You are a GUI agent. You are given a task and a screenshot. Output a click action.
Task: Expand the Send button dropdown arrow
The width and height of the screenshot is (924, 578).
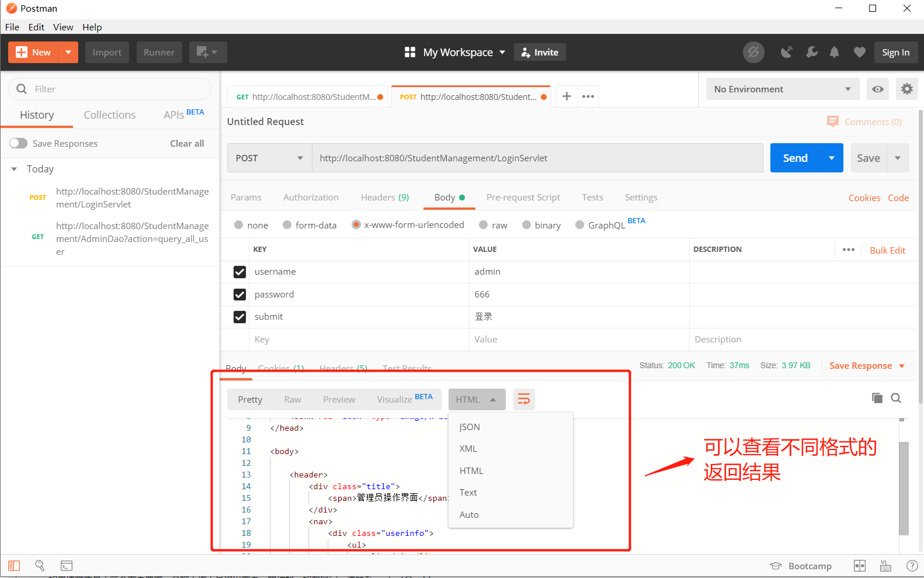pos(832,158)
